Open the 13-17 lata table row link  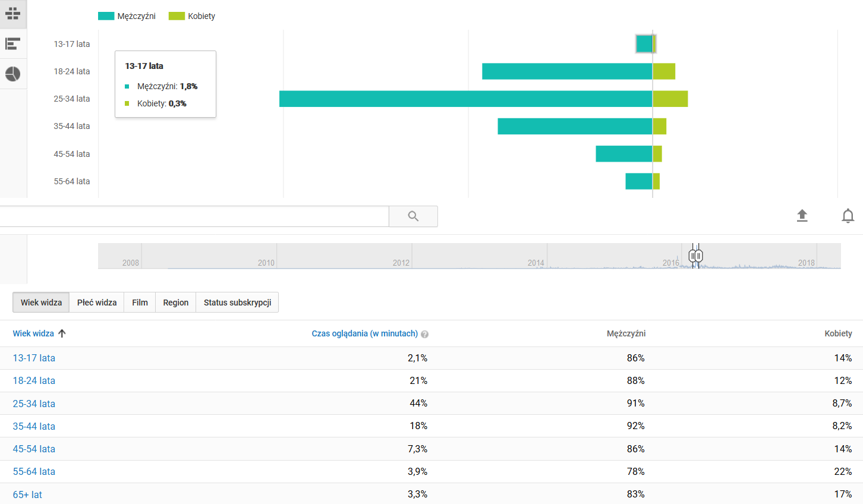pos(34,358)
